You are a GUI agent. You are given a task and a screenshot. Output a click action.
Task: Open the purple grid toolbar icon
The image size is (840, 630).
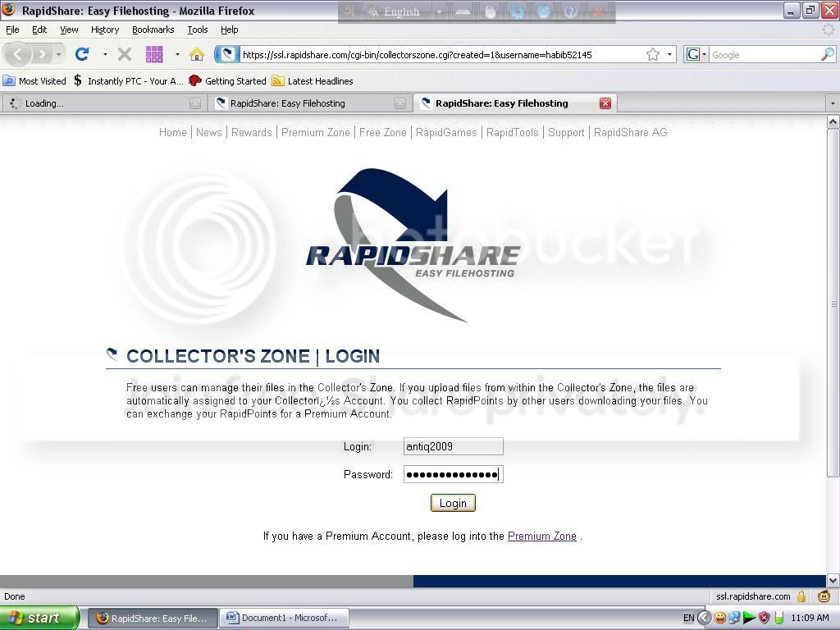[154, 54]
